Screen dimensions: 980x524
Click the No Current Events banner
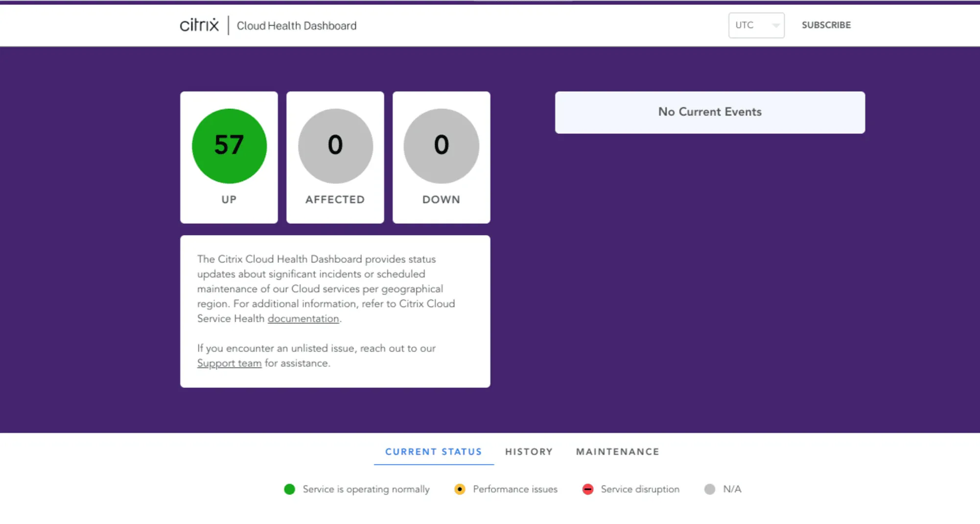pyautogui.click(x=710, y=112)
